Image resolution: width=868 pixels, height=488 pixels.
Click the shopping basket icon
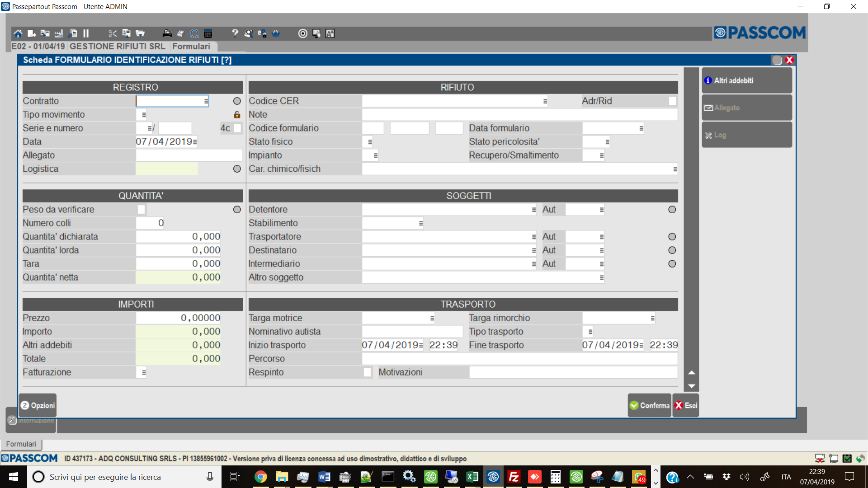(x=276, y=33)
